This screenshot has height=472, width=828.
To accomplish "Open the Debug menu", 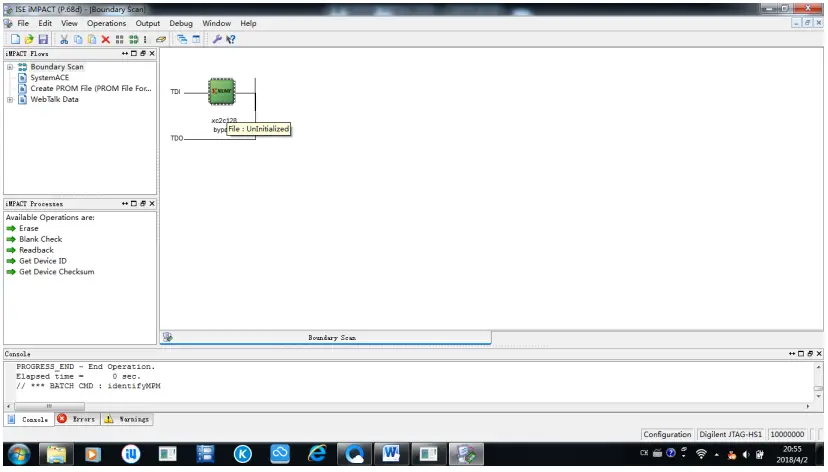I will pyautogui.click(x=181, y=23).
